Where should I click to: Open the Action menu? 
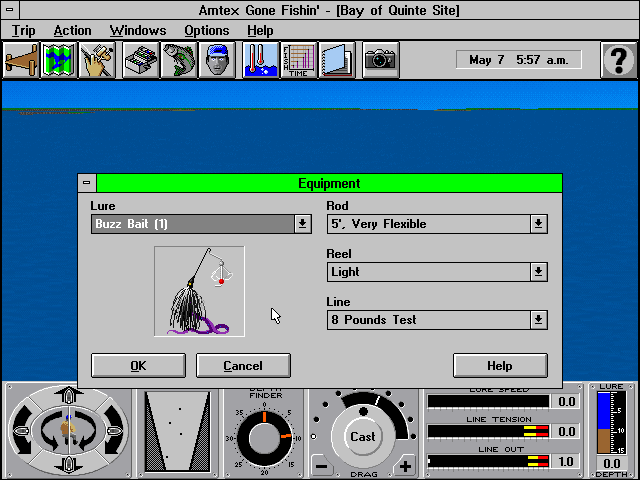pos(72,31)
